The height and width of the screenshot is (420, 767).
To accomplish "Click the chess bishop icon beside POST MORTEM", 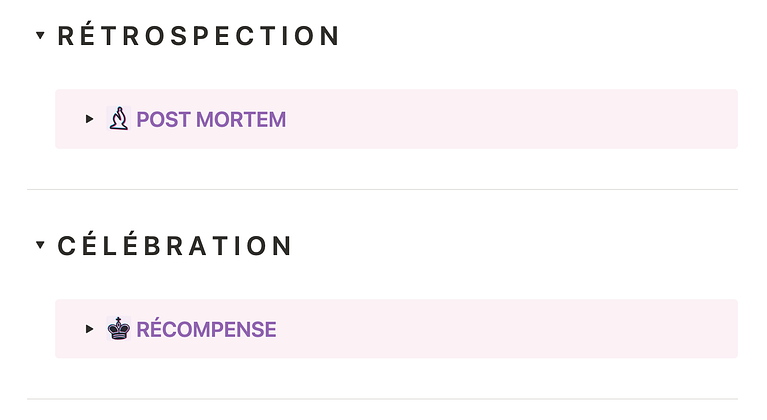I will click(x=119, y=119).
